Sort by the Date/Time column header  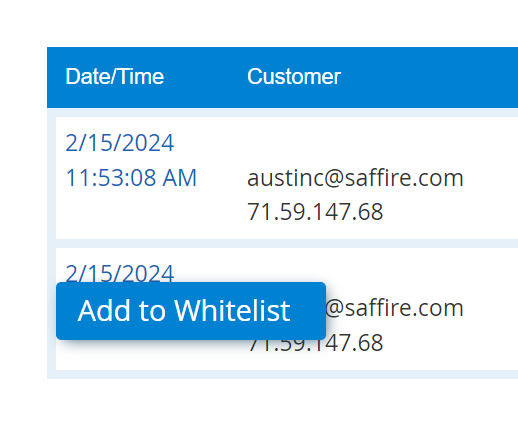(115, 77)
